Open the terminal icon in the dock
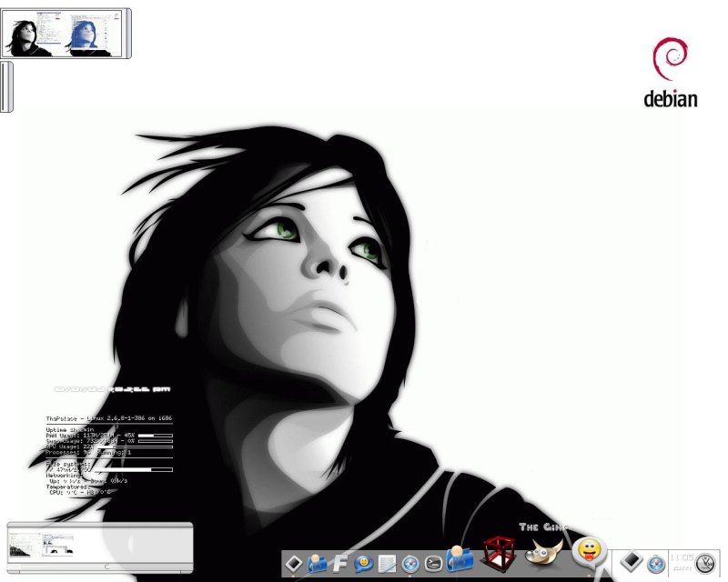The width and height of the screenshot is (728, 582). 433,564
